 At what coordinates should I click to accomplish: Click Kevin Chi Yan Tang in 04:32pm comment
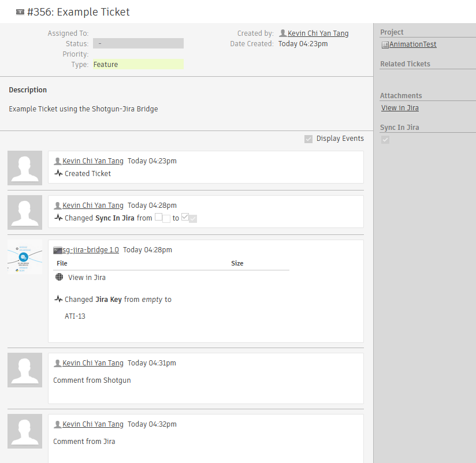click(93, 424)
